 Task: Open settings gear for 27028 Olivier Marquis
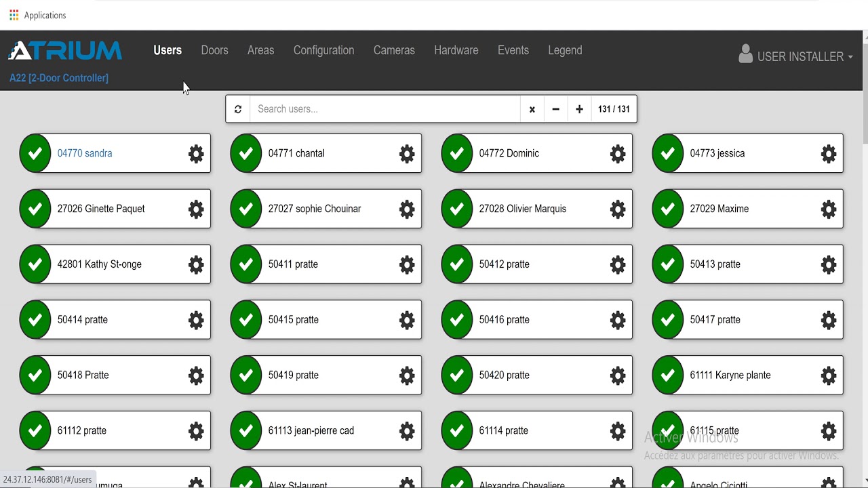click(618, 209)
